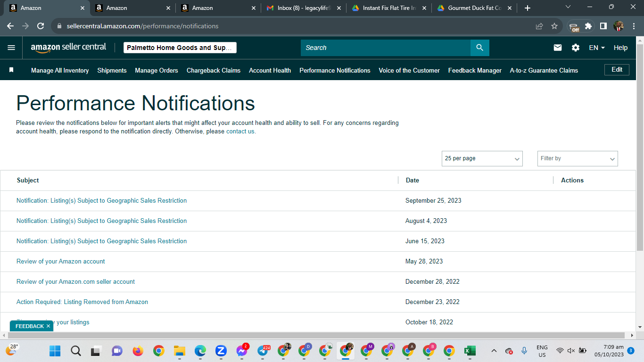Go back using browser back arrow
Image resolution: width=644 pixels, height=362 pixels.
click(x=10, y=26)
